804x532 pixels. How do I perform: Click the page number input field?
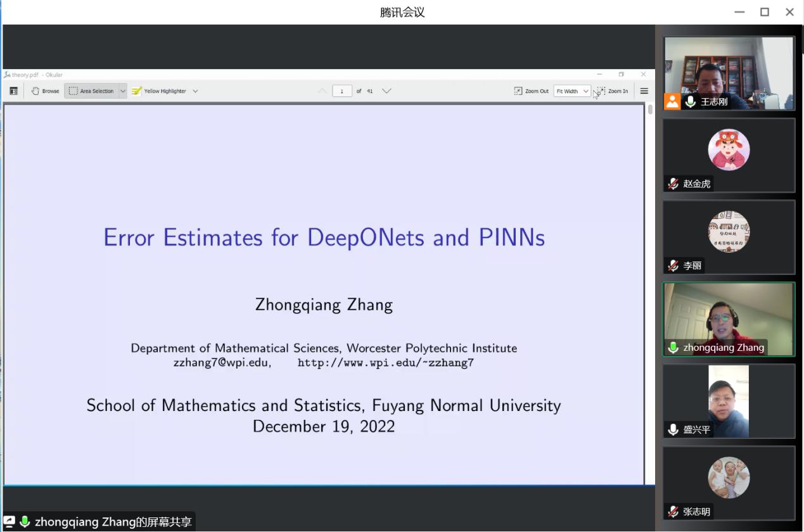(x=342, y=91)
